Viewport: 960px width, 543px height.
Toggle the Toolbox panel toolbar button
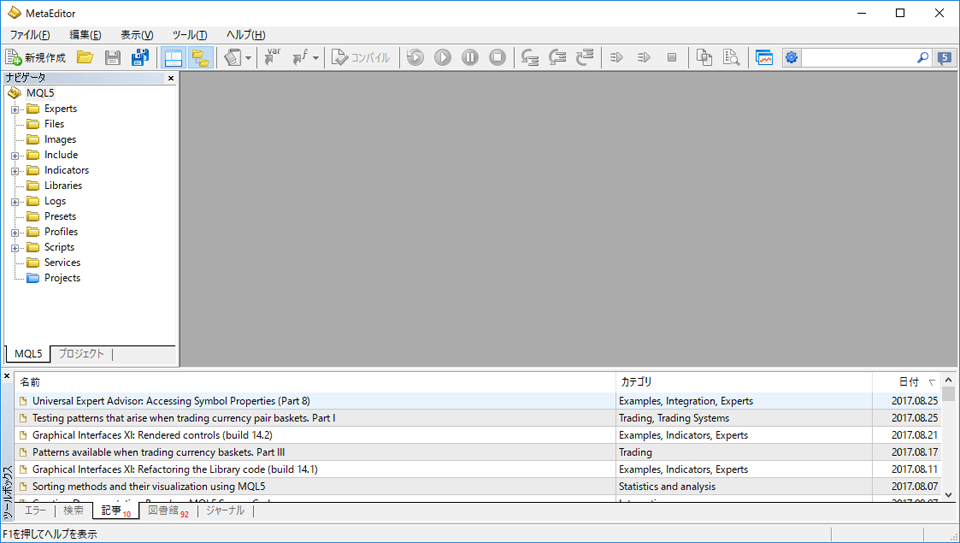(x=200, y=58)
